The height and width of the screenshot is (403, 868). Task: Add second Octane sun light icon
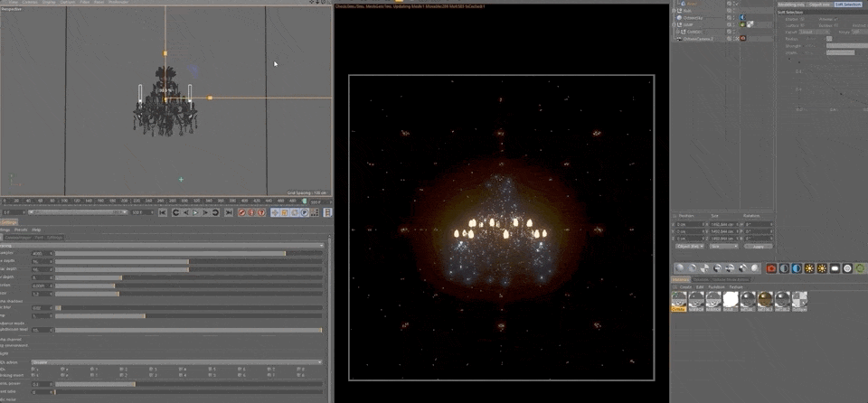click(822, 268)
